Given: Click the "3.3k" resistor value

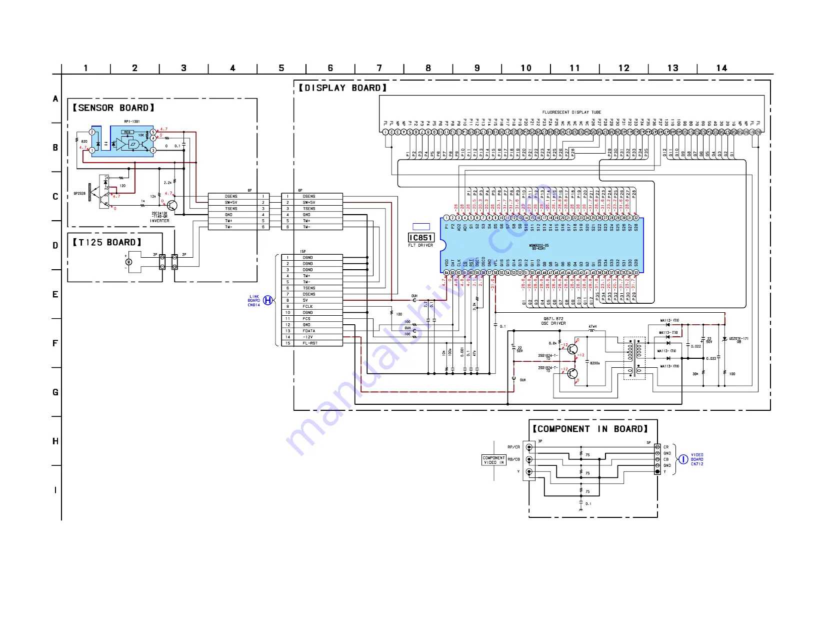Looking at the screenshot, I should pyautogui.click(x=474, y=306).
